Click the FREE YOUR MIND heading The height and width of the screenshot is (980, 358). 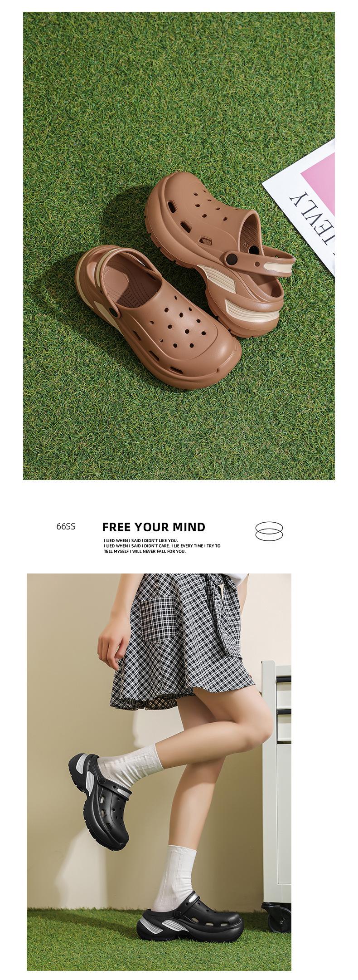[154, 527]
